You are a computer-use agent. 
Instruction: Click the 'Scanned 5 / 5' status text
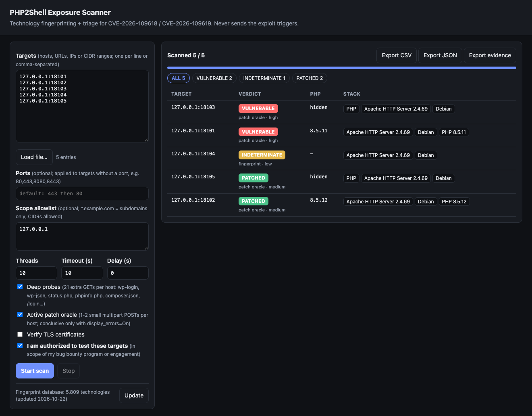click(186, 55)
